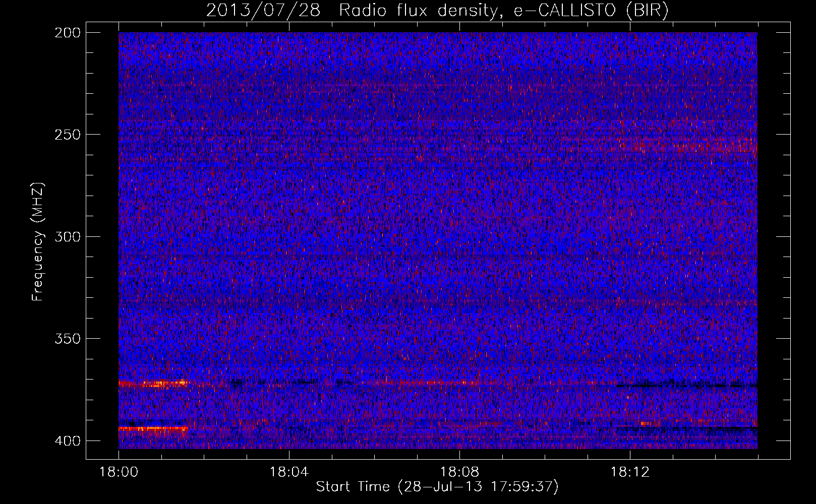
Task: Click the bright yellow burst near 395 MHz
Action: point(153,429)
